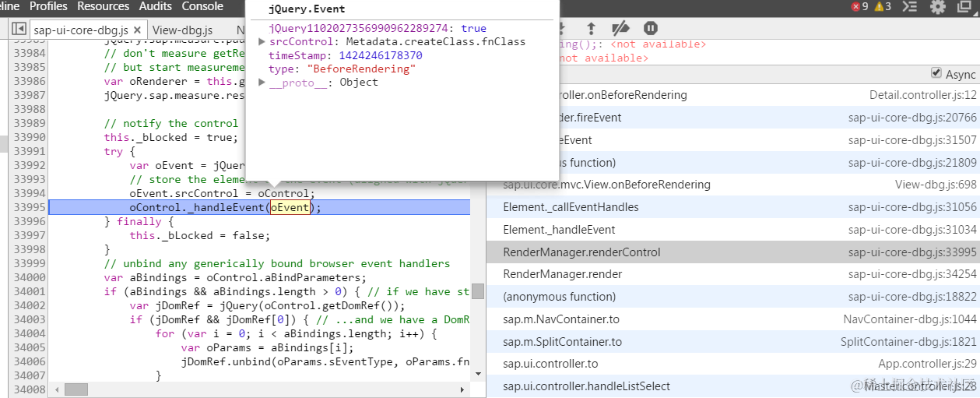
Task: Expand the srcControl property
Action: (262, 41)
